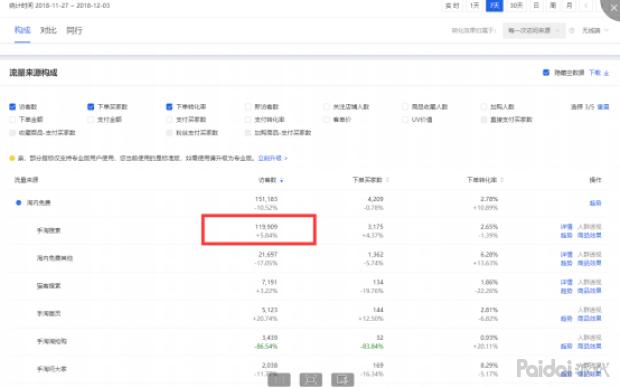
Task: Sort table by 访客数 column arrow
Action: pyautogui.click(x=282, y=180)
